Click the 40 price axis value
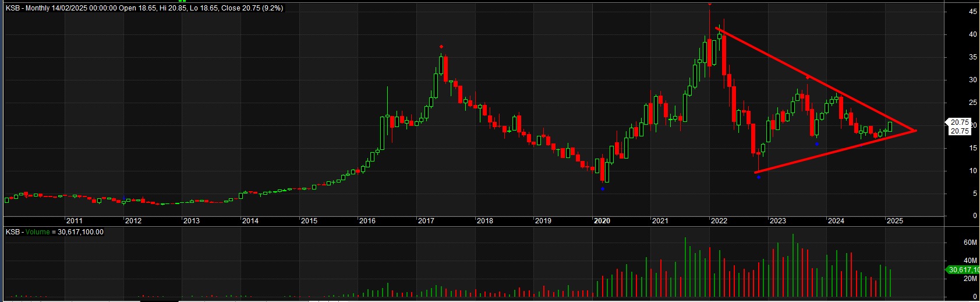 click(x=973, y=34)
